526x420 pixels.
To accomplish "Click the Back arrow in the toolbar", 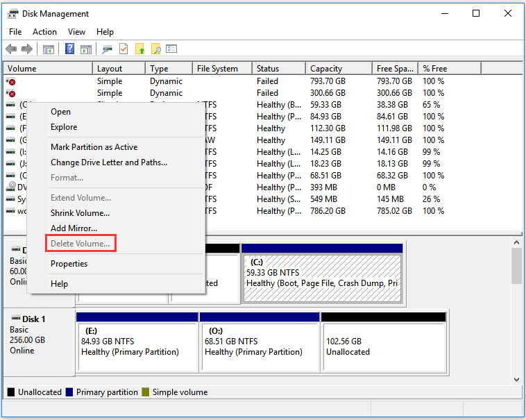I will click(x=11, y=49).
